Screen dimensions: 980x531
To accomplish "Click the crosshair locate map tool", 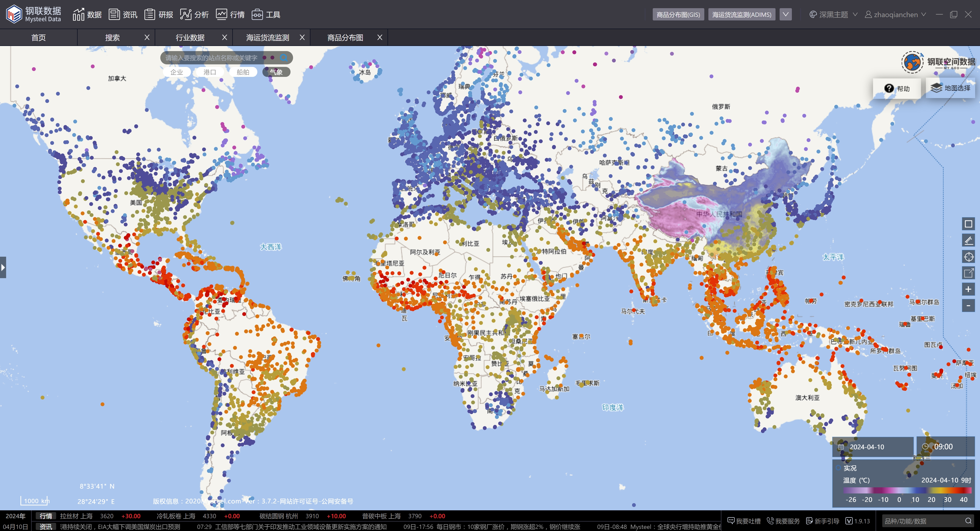I will tap(968, 256).
